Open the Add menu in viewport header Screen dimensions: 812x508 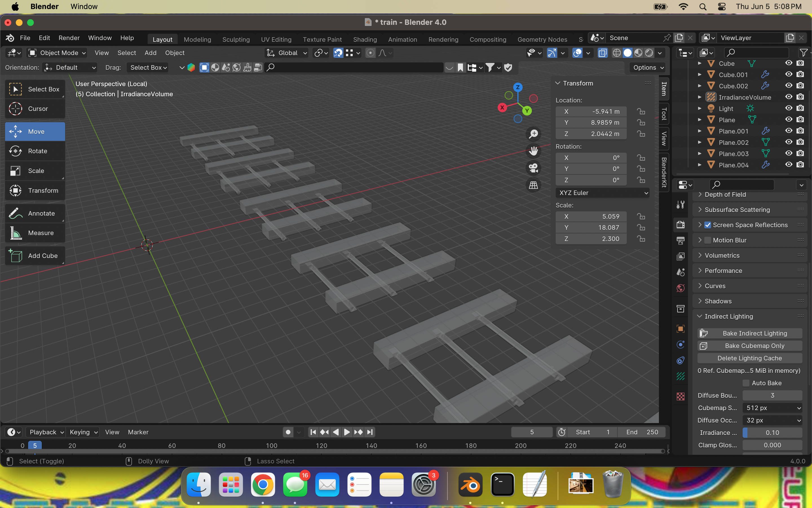(150, 53)
